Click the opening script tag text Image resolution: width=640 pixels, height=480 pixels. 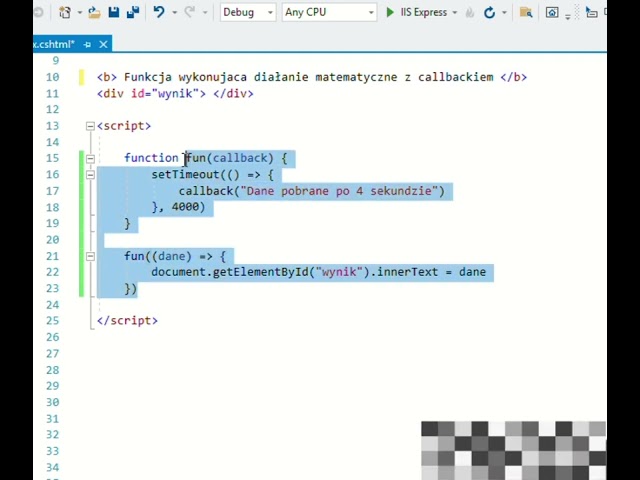tap(124, 126)
